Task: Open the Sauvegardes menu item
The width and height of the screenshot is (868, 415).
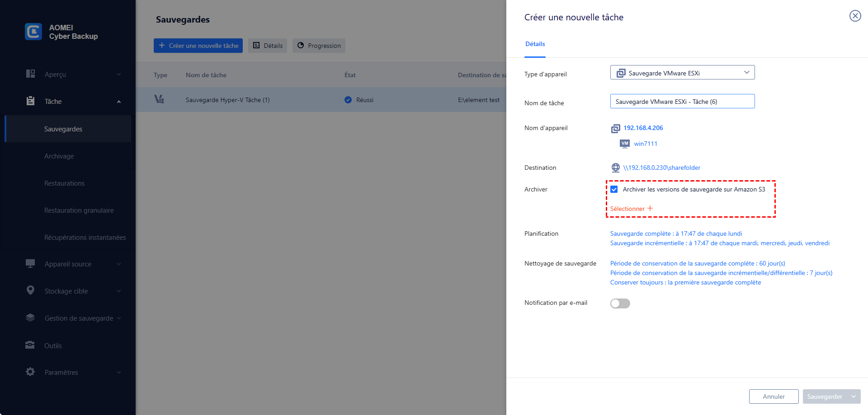Action: point(68,129)
